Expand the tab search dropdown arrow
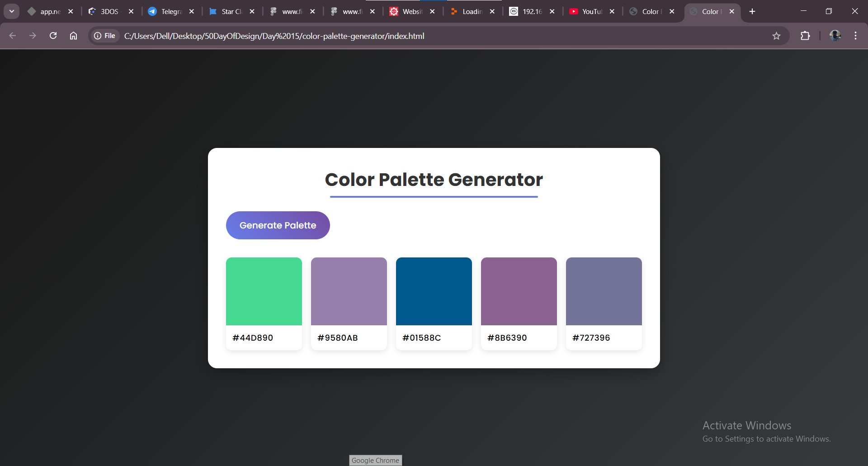Viewport: 868px width, 466px height. [x=12, y=12]
